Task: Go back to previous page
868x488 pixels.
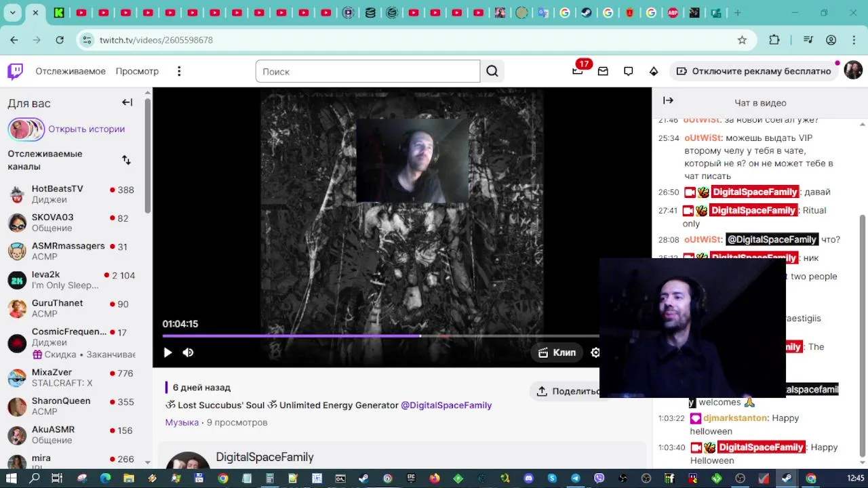Action: 14,40
